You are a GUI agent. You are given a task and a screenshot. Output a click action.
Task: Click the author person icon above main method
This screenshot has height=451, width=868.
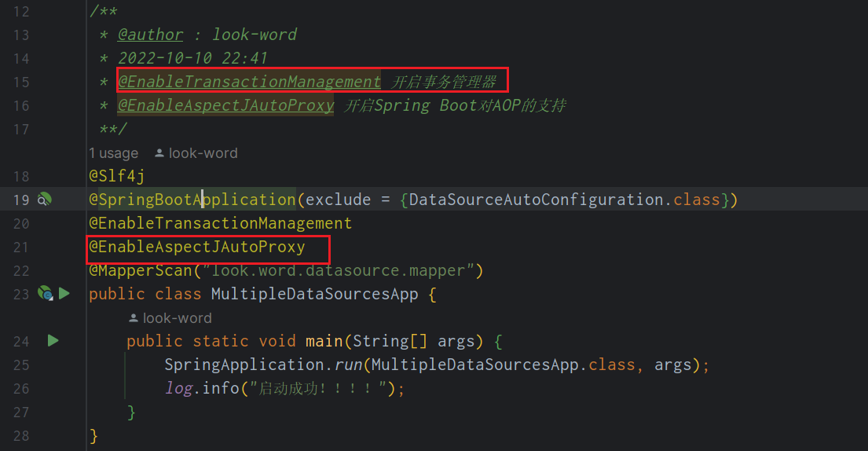[x=134, y=318]
